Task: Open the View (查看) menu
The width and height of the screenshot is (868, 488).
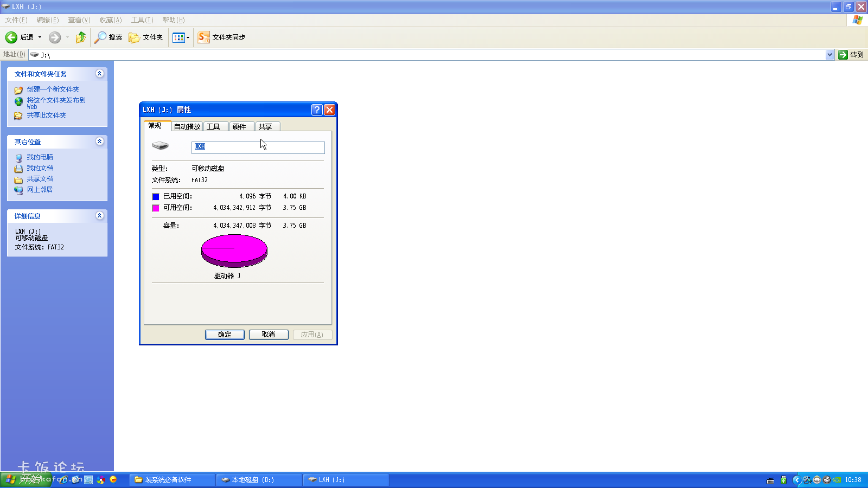Action: 79,20
